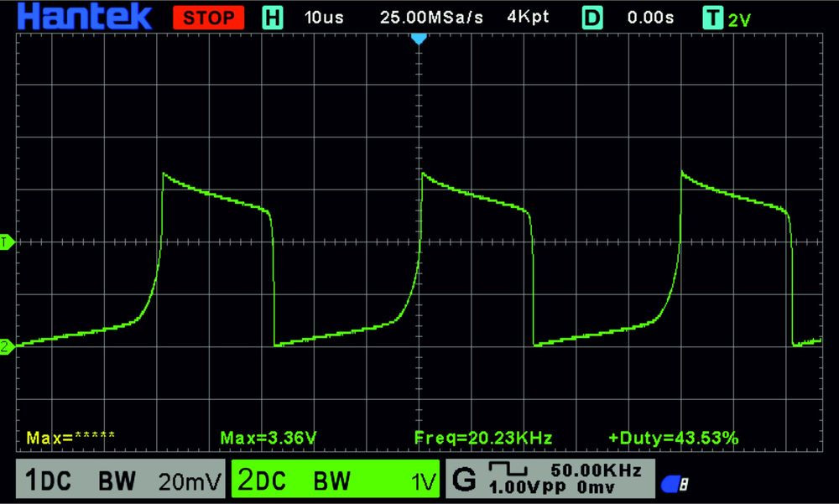Click the red STOP status indicator
This screenshot has width=839, height=504.
point(209,18)
